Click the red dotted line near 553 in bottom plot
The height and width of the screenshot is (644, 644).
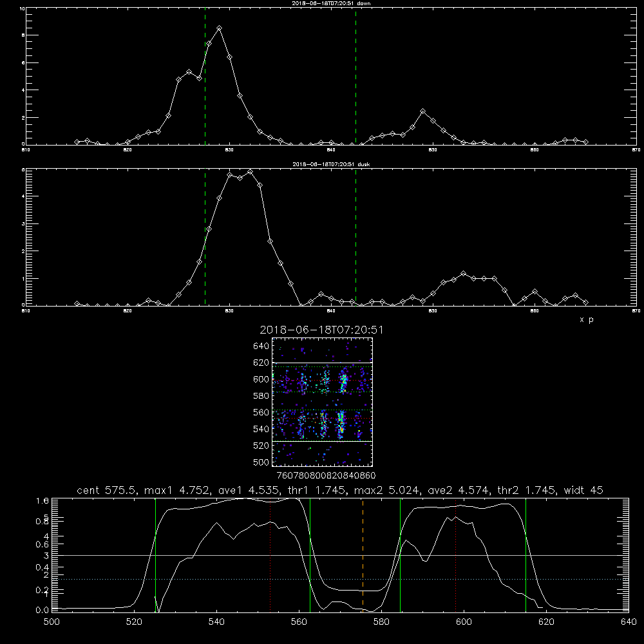(270, 554)
